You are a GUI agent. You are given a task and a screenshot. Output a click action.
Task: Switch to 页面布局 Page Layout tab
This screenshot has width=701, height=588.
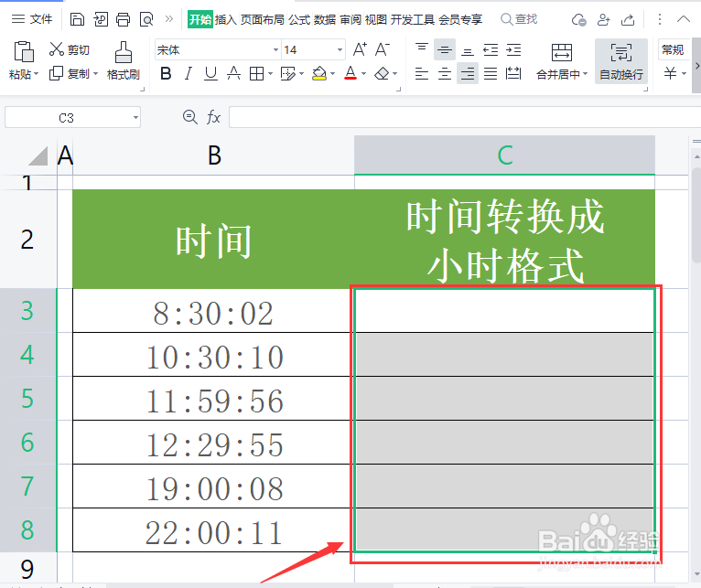[x=262, y=19]
